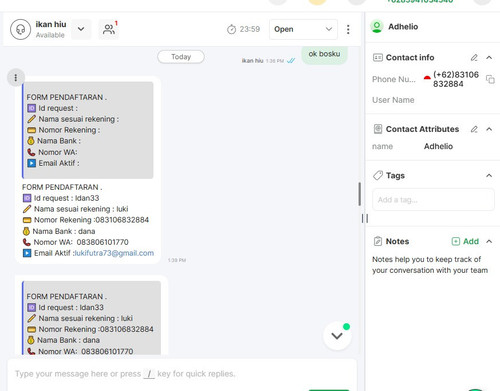
Task: Click the Indonesia flag next to phone
Action: coord(427,78)
